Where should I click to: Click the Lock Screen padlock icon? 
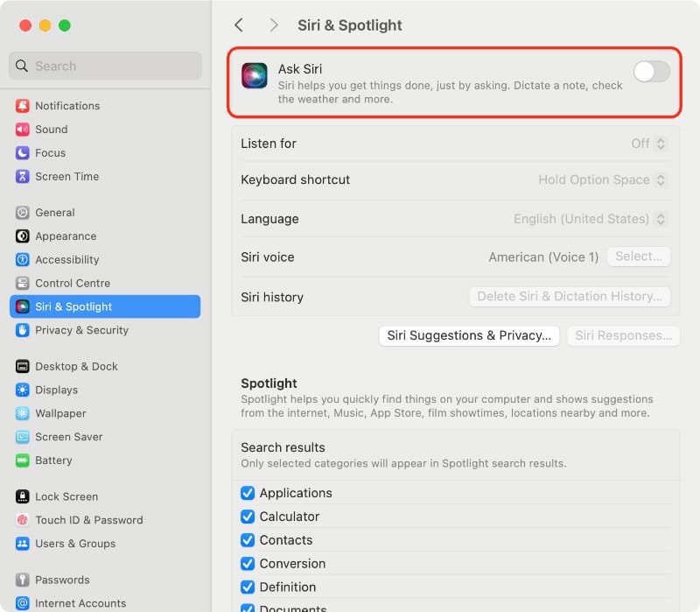coord(23,496)
